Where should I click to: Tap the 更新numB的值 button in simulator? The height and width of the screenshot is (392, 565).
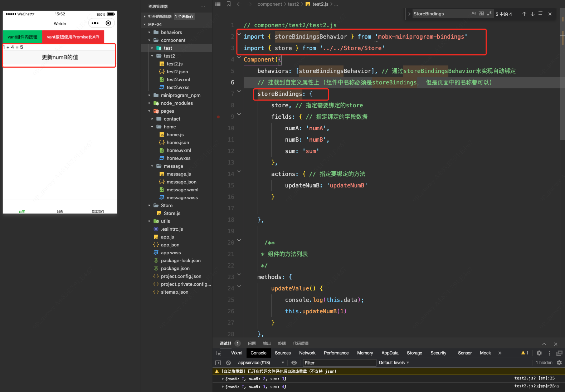coord(60,57)
